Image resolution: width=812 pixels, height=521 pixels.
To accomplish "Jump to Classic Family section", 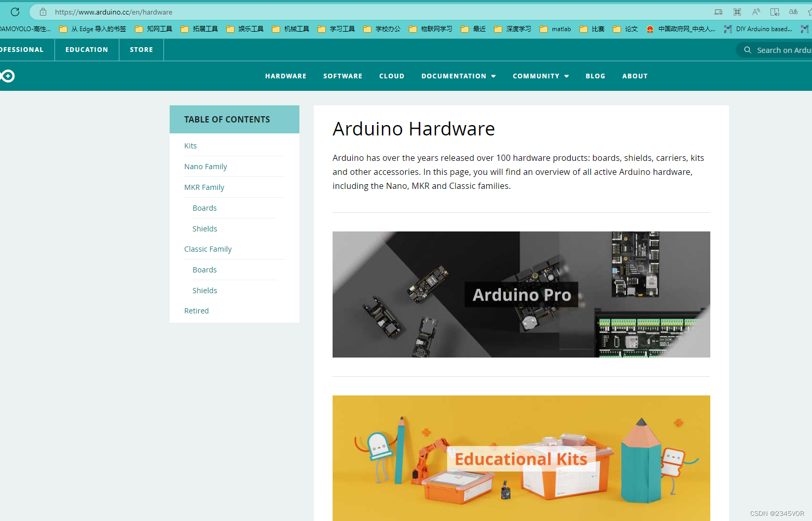I will (208, 249).
